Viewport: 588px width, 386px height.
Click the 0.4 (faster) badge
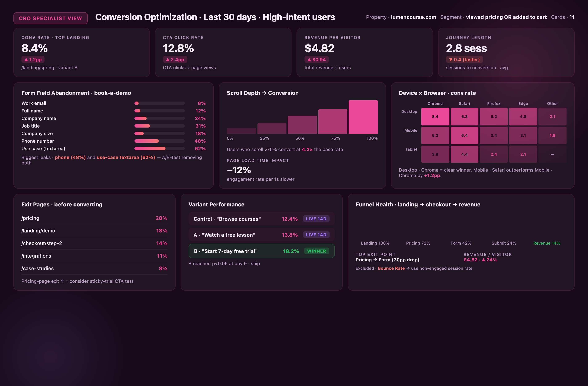tap(464, 60)
